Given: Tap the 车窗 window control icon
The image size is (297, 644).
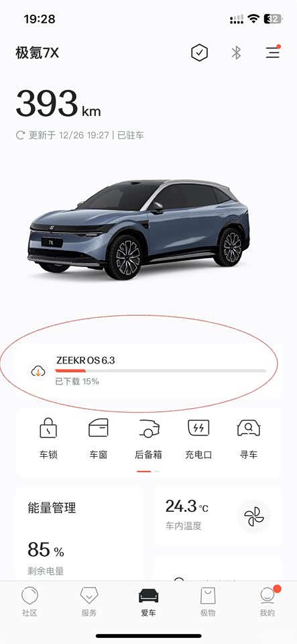Looking at the screenshot, I should (x=99, y=429).
